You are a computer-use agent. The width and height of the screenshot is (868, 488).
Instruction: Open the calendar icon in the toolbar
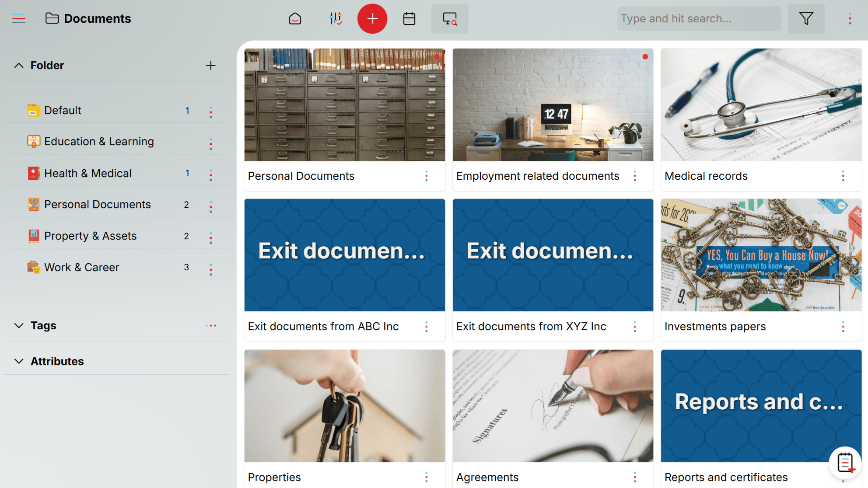409,18
